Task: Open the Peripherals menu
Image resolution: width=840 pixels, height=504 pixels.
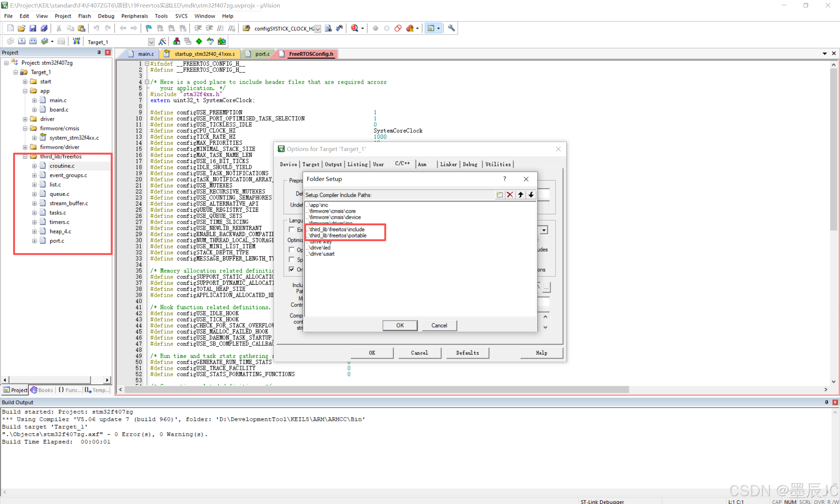Action: (134, 16)
